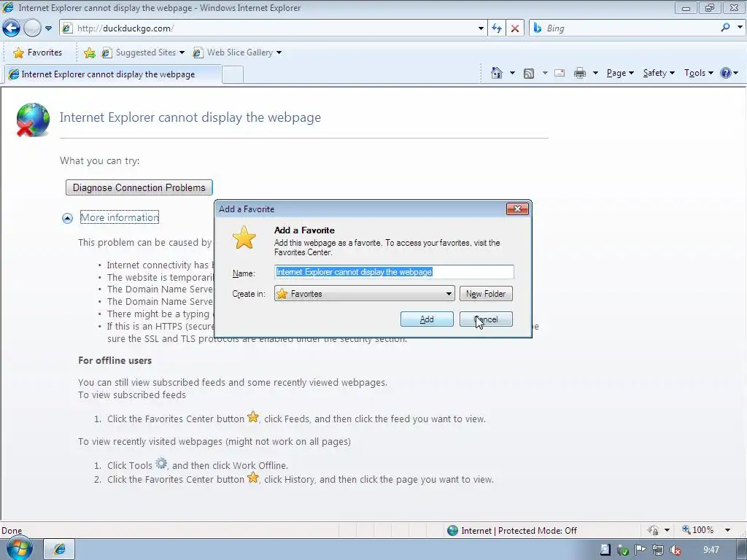
Task: Click the 9:47 taskbar clock
Action: click(x=711, y=550)
